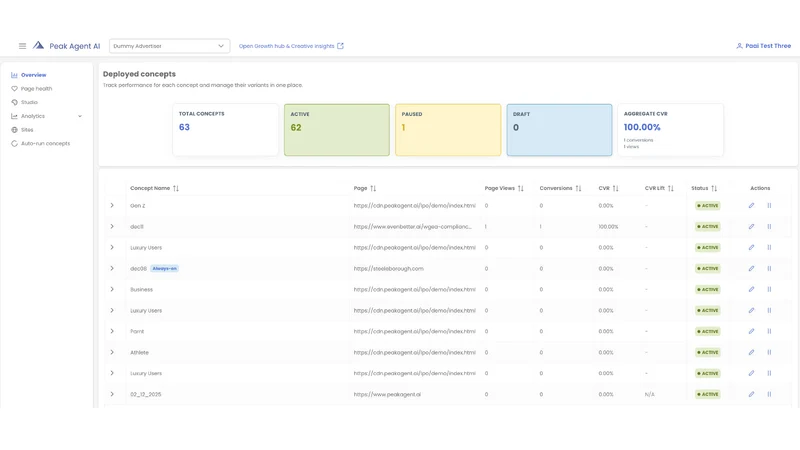Expand the 02_12_2025 concept row
This screenshot has height=450, width=800.
(x=112, y=394)
